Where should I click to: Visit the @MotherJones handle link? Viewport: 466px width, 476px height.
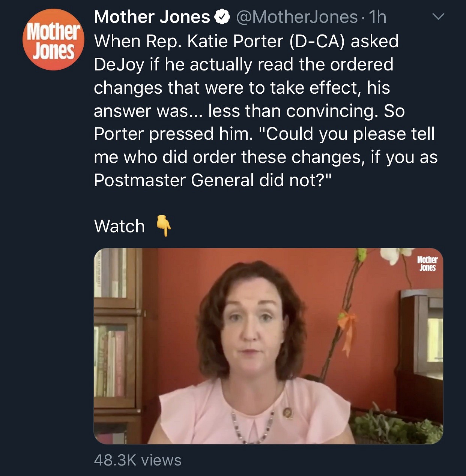pos(296,17)
